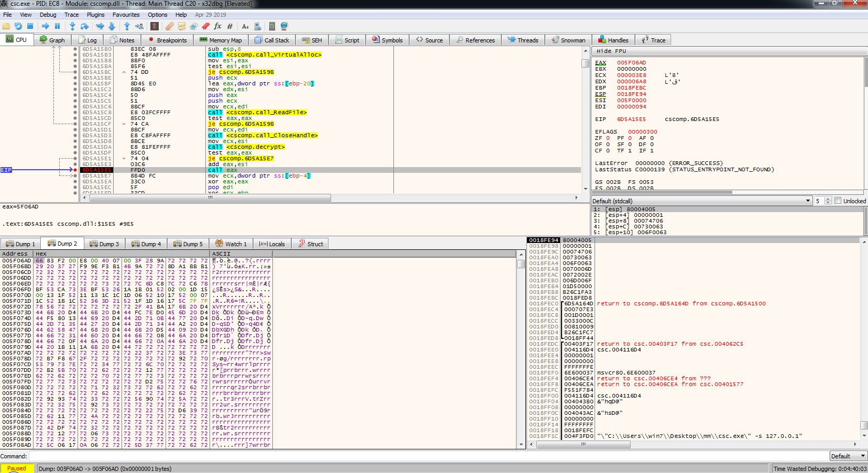The width and height of the screenshot is (868, 473).
Task: Click the Paused status label
Action: [x=17, y=469]
